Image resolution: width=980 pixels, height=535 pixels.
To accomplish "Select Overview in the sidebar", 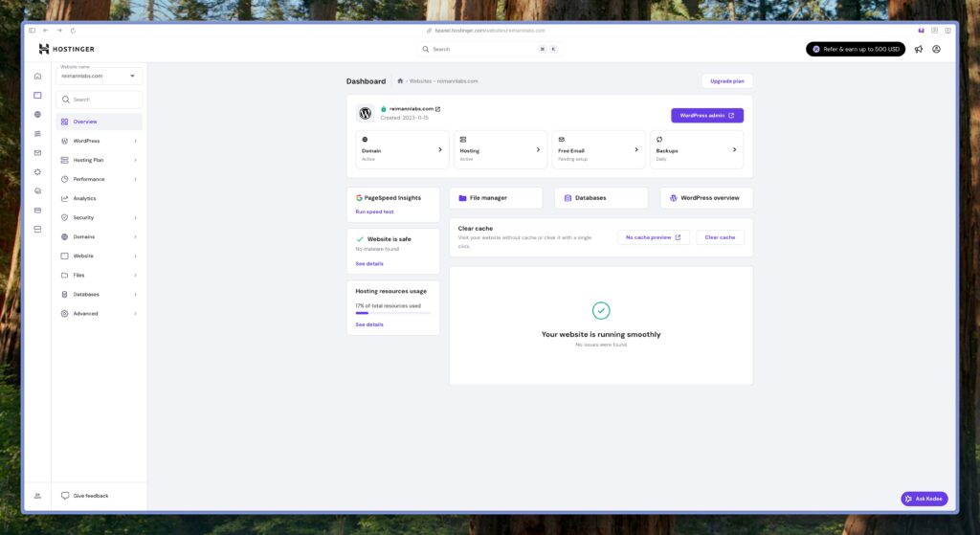I will coord(85,122).
